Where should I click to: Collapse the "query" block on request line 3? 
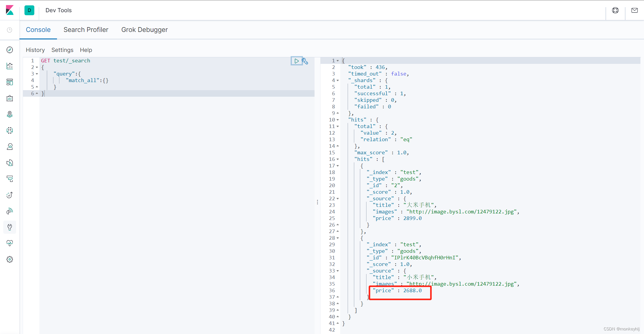point(37,74)
